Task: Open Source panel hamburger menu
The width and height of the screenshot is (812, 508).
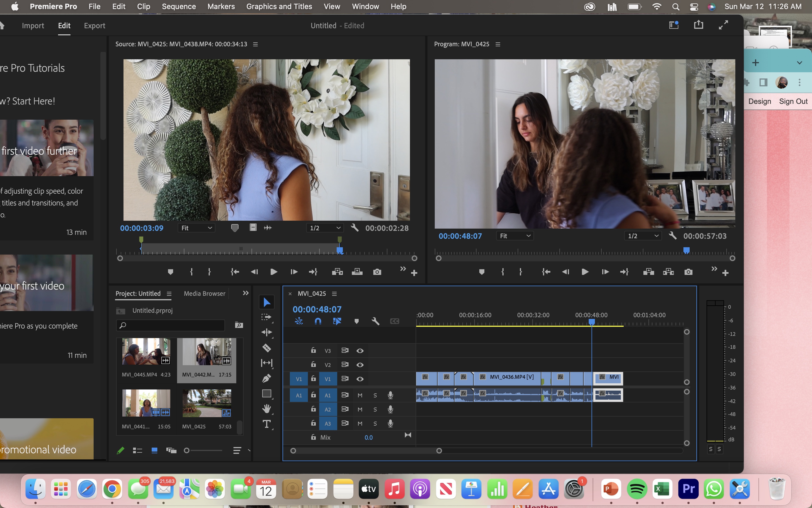Action: pos(255,44)
